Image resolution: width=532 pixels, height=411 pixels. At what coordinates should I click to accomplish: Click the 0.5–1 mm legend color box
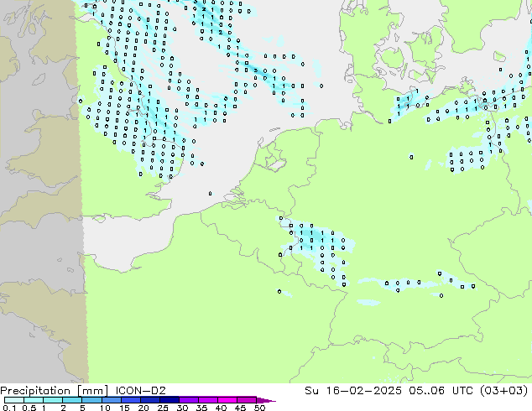34,400
